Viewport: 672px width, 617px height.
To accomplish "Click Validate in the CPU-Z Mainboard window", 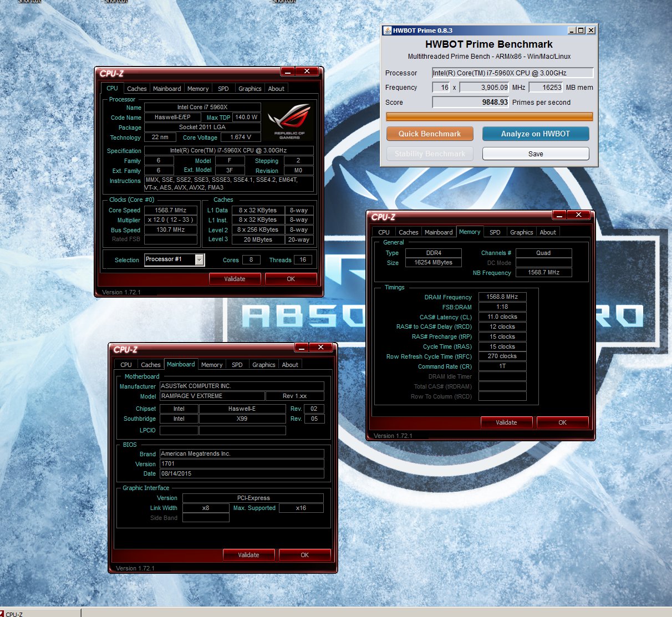I will (248, 555).
